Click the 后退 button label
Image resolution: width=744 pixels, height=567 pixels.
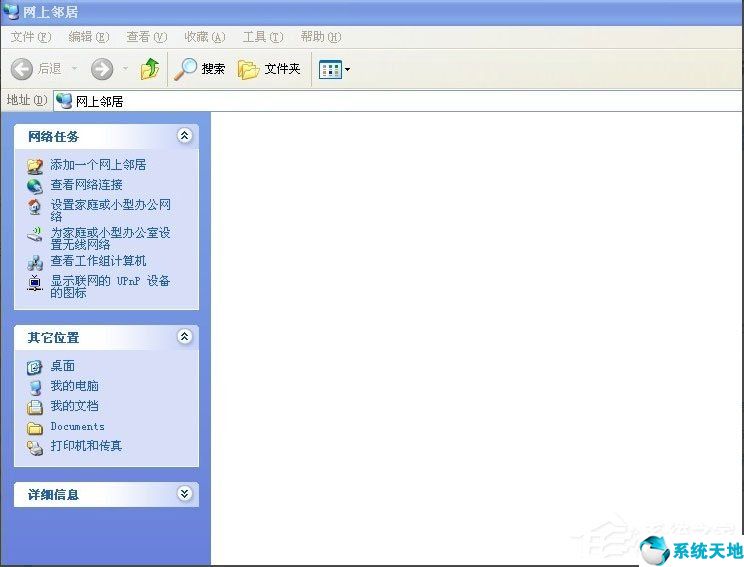50,69
